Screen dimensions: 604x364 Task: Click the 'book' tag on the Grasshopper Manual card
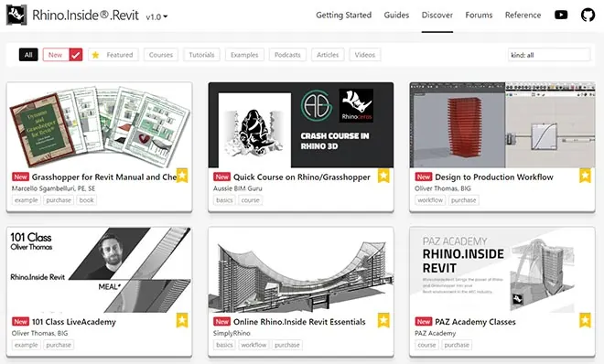click(86, 200)
